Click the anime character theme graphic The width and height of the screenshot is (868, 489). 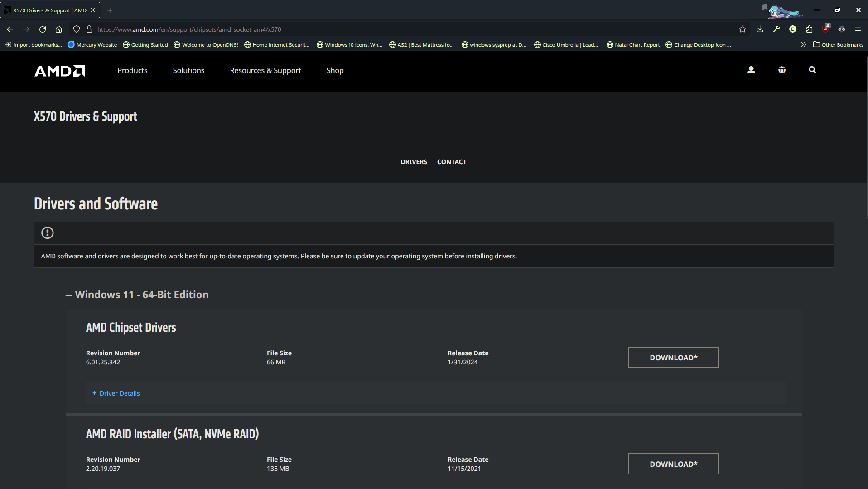782,10
